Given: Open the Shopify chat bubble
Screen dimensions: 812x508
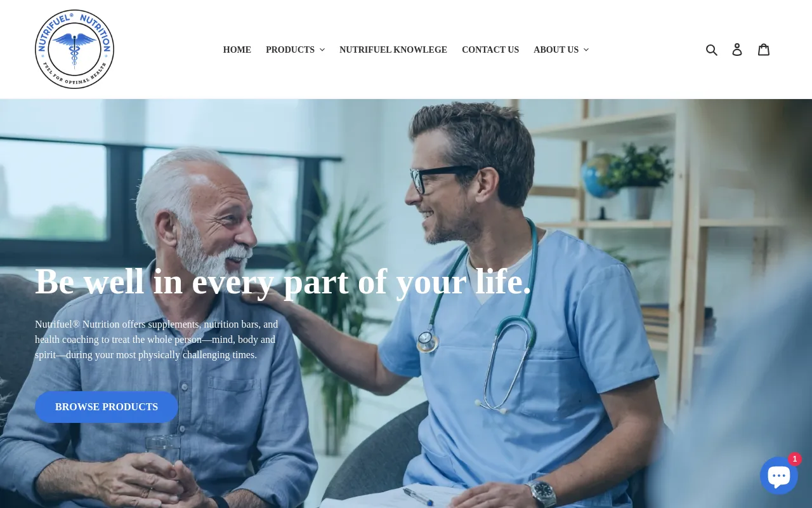Looking at the screenshot, I should tap(779, 476).
